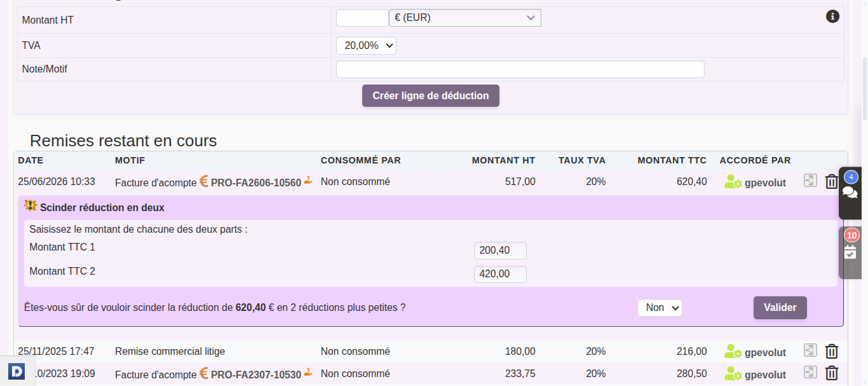Click date 25/06/2026 10:33
Image resolution: width=868 pixels, height=386 pixels.
tap(57, 182)
